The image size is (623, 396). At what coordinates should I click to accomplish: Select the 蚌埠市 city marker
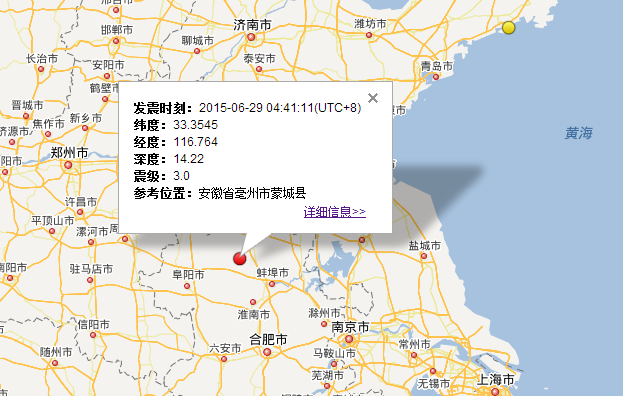point(272,284)
